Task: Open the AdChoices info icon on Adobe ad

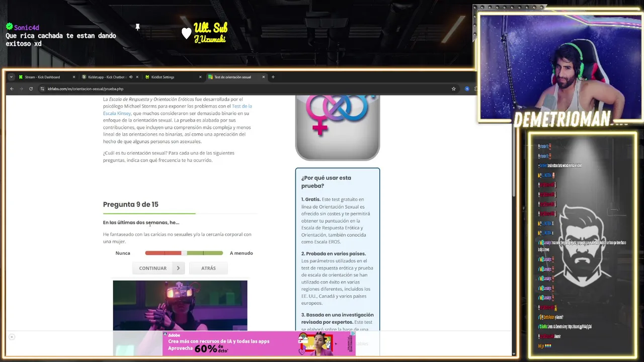Action: point(353,333)
